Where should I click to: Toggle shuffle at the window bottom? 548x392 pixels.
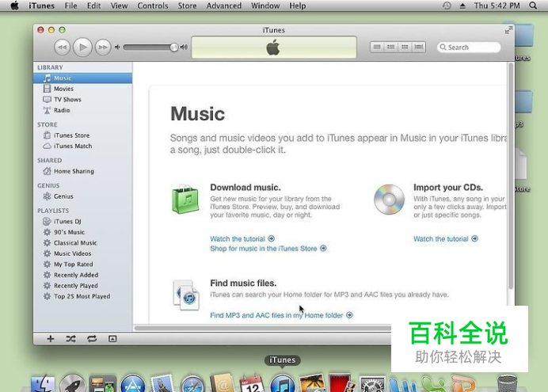coord(71,339)
